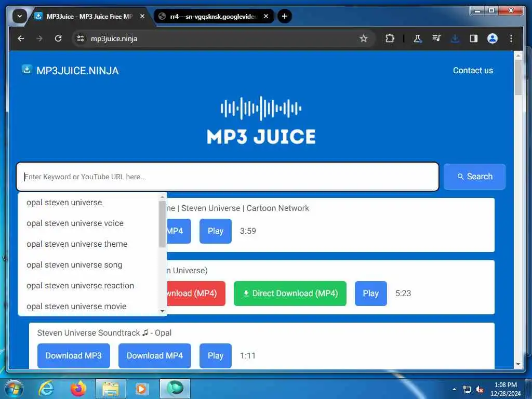532x399 pixels.
Task: Toggle the browser side panel icon
Action: click(x=474, y=38)
